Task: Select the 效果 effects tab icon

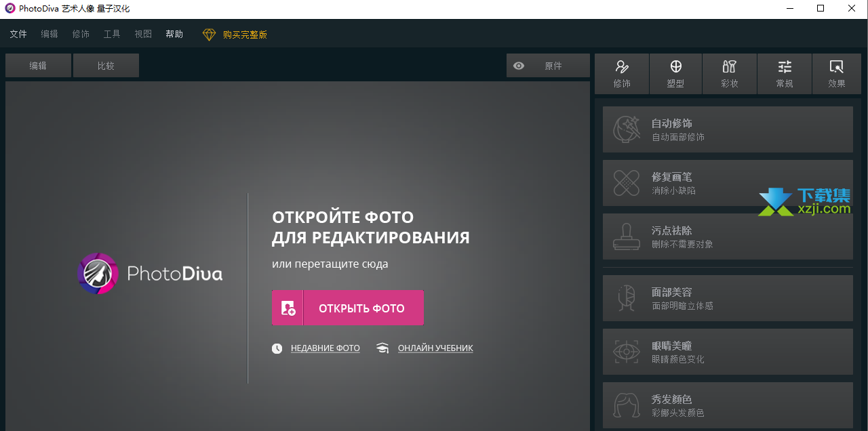Action: point(837,66)
